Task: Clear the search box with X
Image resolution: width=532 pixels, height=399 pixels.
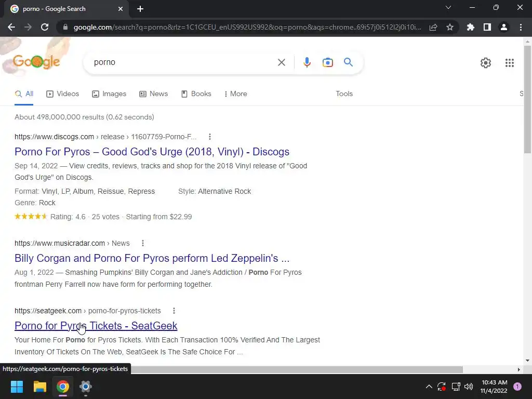Action: 281,62
